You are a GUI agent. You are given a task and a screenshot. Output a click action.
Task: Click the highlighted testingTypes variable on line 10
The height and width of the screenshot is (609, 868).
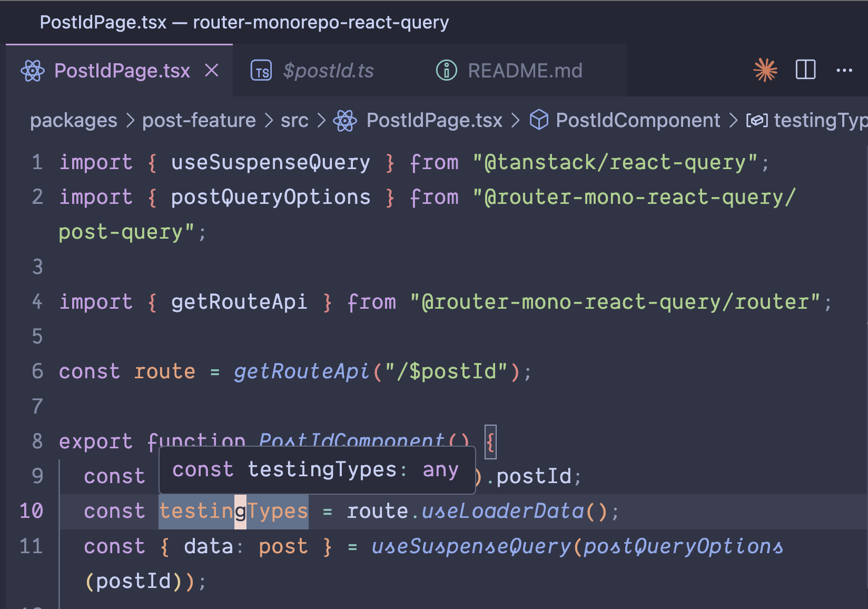coord(233,511)
